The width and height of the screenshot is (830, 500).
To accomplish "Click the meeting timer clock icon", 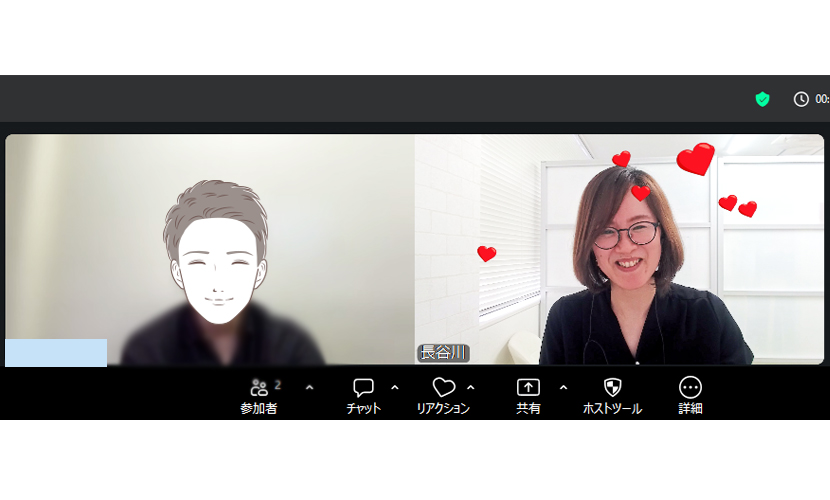I will tap(801, 99).
